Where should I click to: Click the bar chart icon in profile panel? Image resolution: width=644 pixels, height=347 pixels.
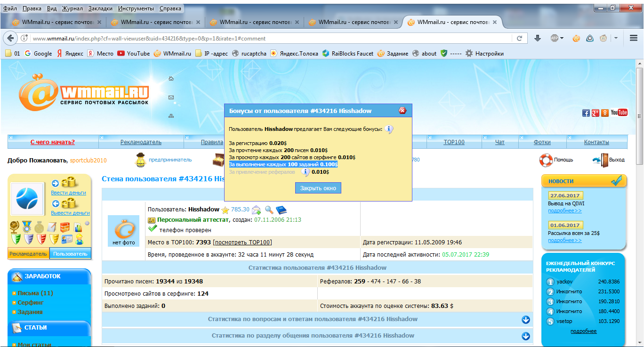click(78, 227)
